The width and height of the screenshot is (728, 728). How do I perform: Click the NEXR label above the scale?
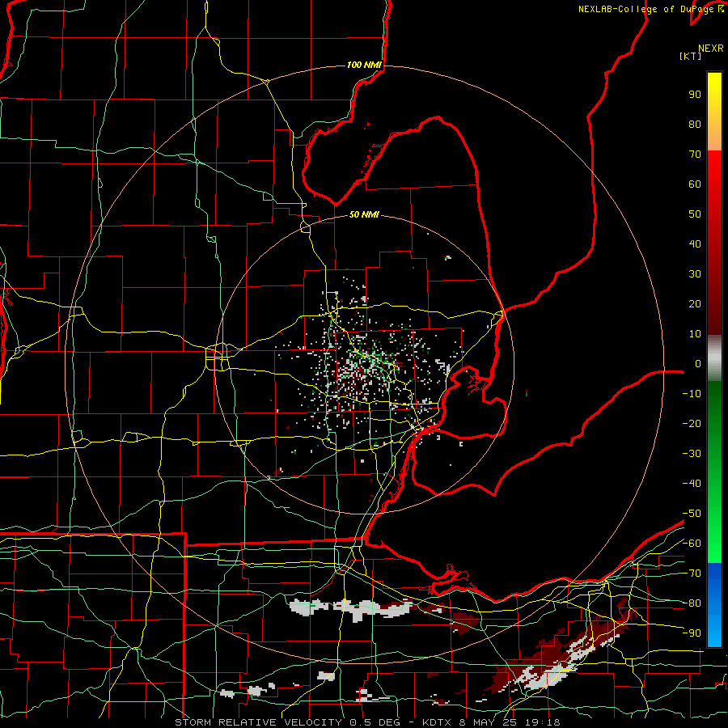711,49
